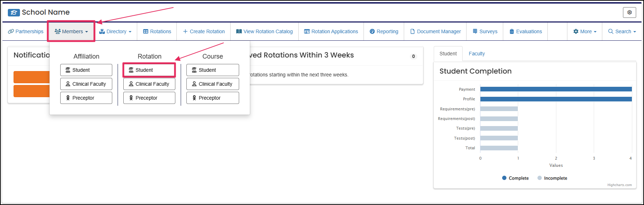The image size is (644, 205).
Task: Click the Preceptor icon under Course
Action: pyautogui.click(x=194, y=98)
